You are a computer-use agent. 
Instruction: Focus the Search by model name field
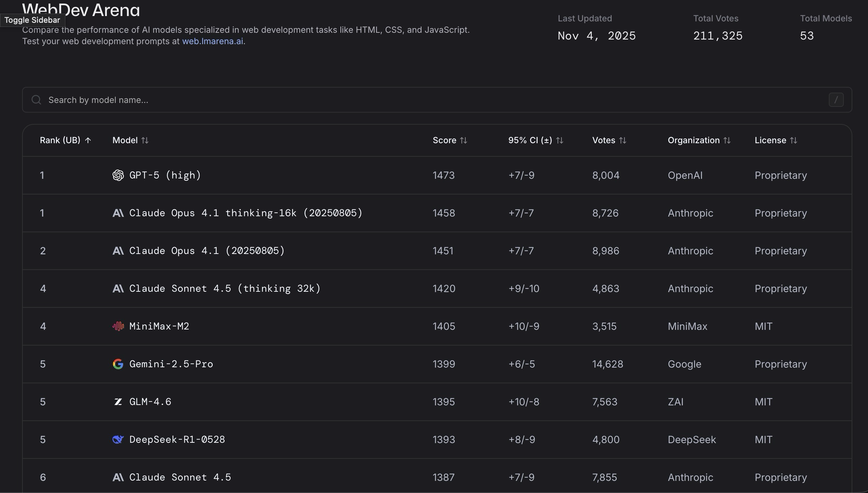coord(427,100)
